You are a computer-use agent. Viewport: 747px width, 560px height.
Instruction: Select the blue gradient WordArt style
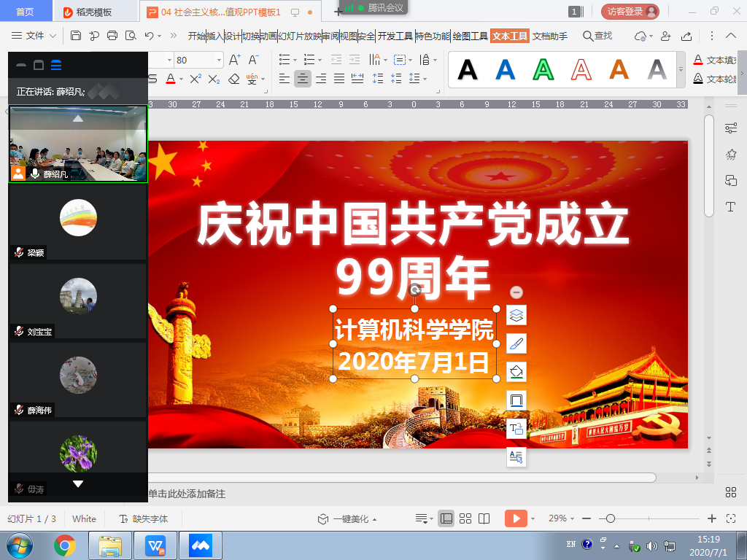coord(506,69)
